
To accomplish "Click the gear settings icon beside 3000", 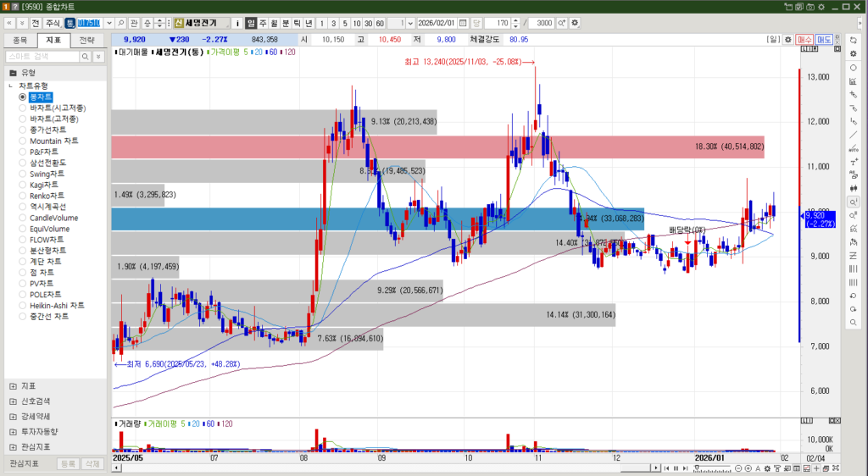I will click(x=576, y=23).
